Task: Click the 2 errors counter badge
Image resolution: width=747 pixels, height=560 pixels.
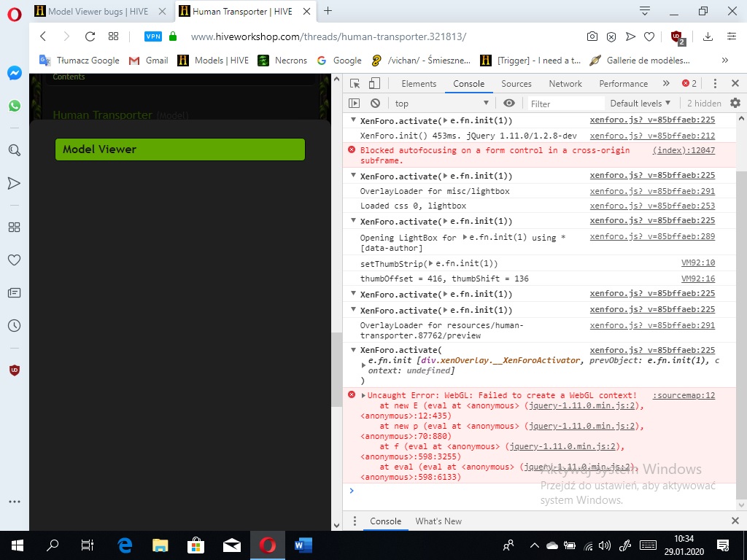Action: click(689, 83)
